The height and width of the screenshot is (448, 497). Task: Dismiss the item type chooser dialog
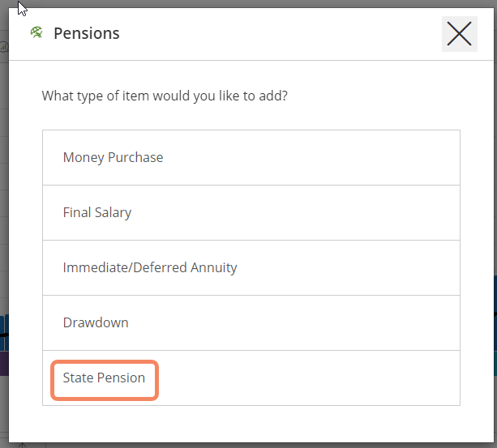459,34
